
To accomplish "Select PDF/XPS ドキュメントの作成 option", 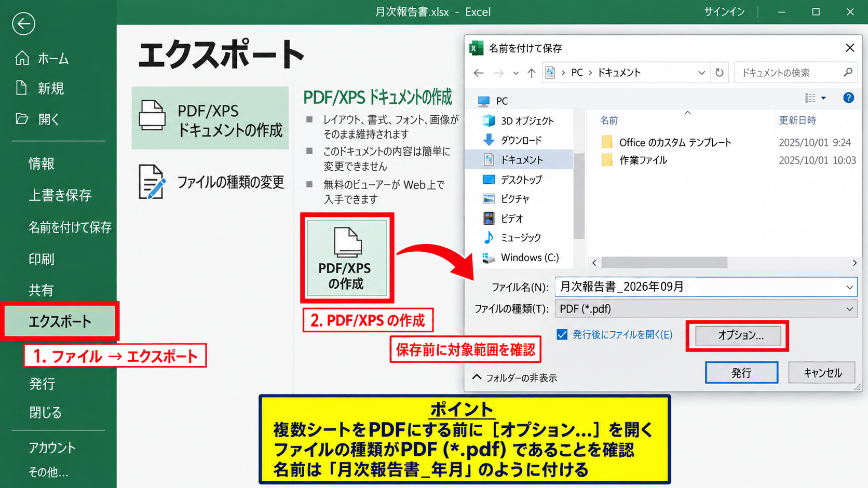I will (x=210, y=118).
